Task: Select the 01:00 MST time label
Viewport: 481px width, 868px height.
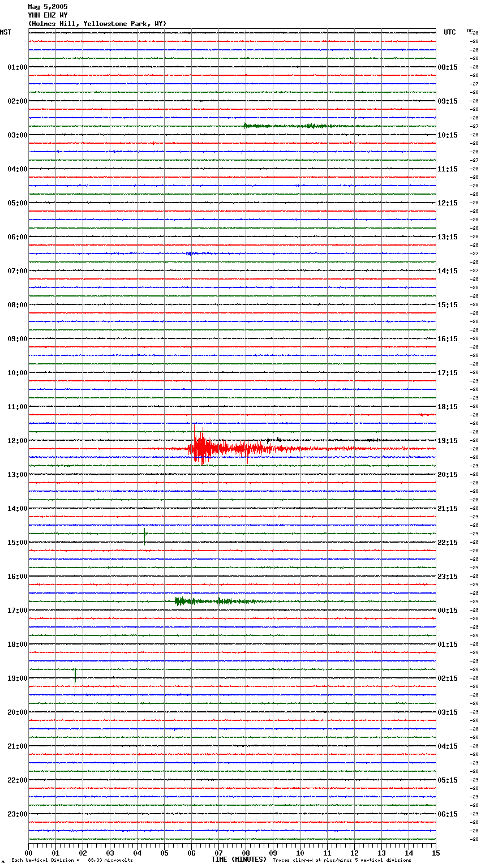Action: (x=18, y=67)
